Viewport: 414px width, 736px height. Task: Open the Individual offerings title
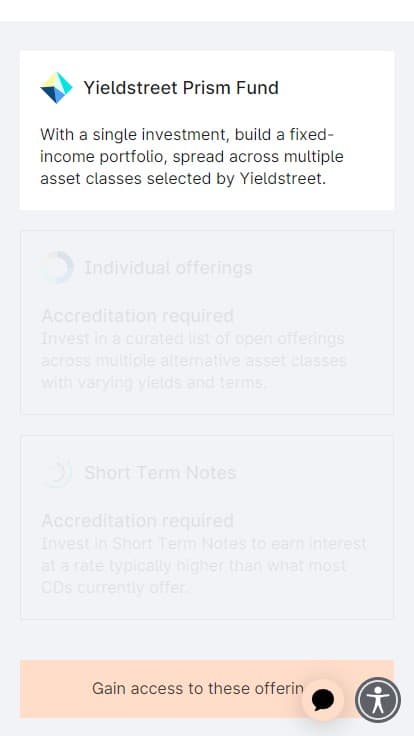click(x=168, y=268)
